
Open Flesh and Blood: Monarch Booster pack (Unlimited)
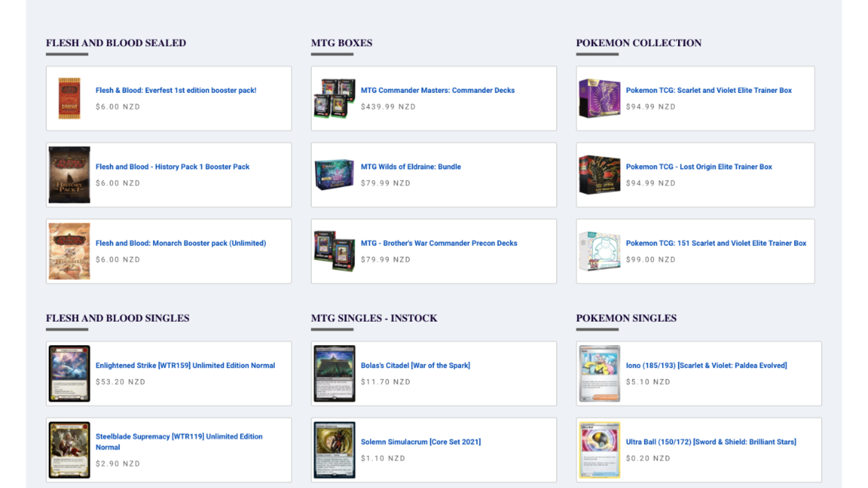(181, 243)
